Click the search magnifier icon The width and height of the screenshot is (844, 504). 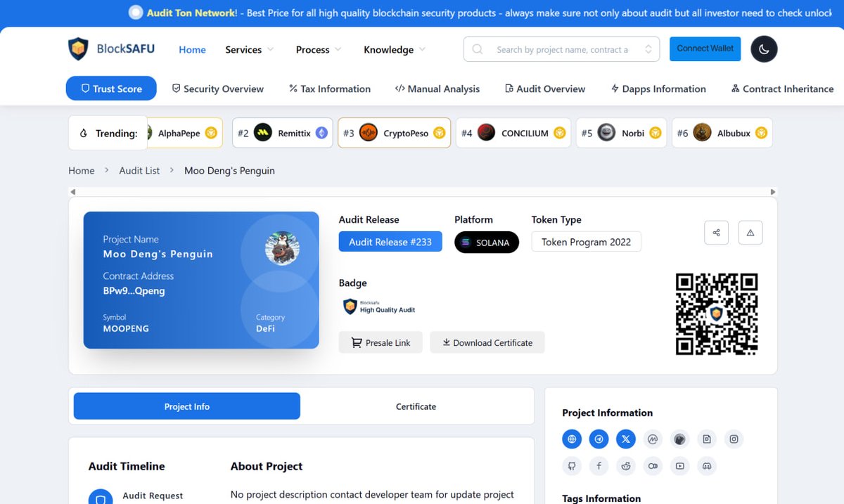coord(478,49)
